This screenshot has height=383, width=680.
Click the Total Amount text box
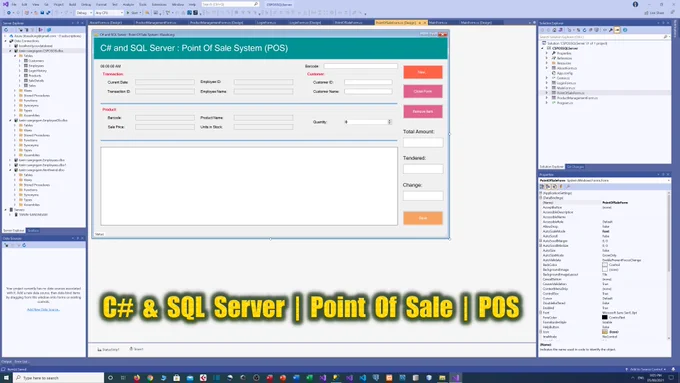[423, 142]
